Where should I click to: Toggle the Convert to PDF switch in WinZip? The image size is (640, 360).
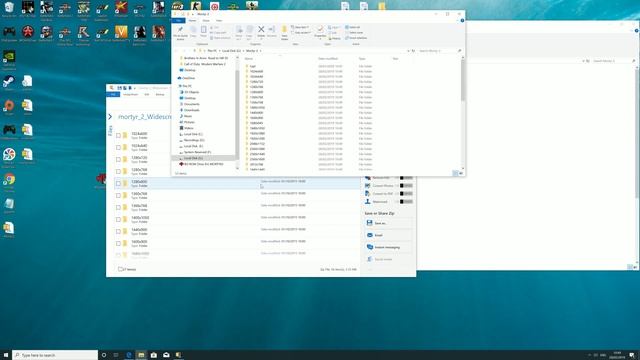[x=406, y=193]
